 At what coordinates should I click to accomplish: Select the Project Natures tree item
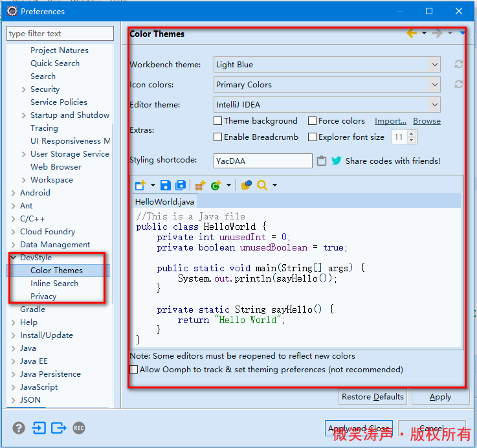click(x=60, y=50)
